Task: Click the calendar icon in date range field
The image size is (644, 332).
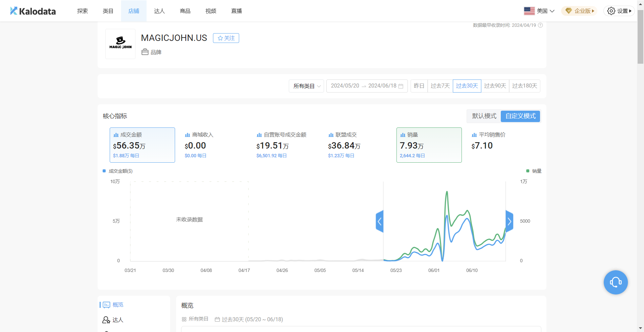Action: click(x=401, y=86)
